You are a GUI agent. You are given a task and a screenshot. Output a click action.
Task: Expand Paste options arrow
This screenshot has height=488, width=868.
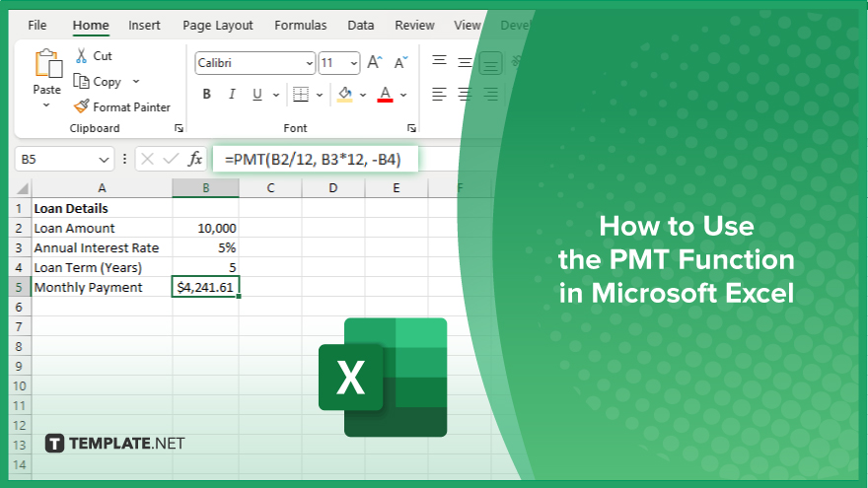tap(46, 105)
